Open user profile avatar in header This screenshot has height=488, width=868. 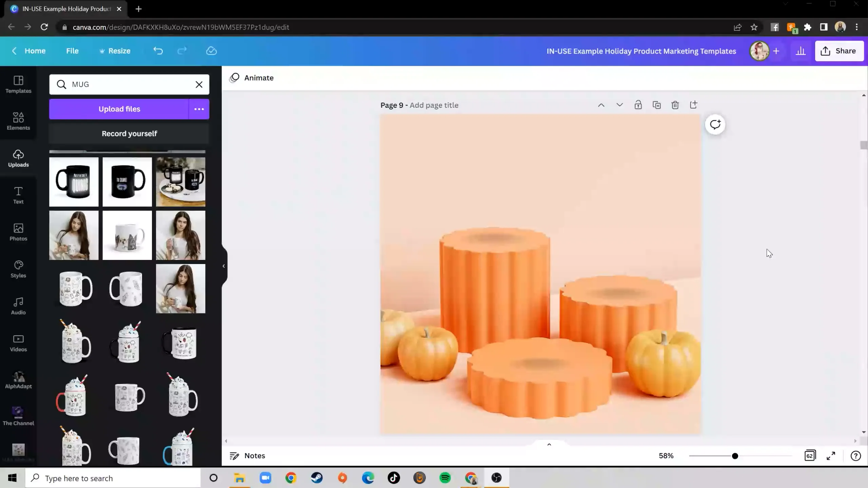coord(759,51)
